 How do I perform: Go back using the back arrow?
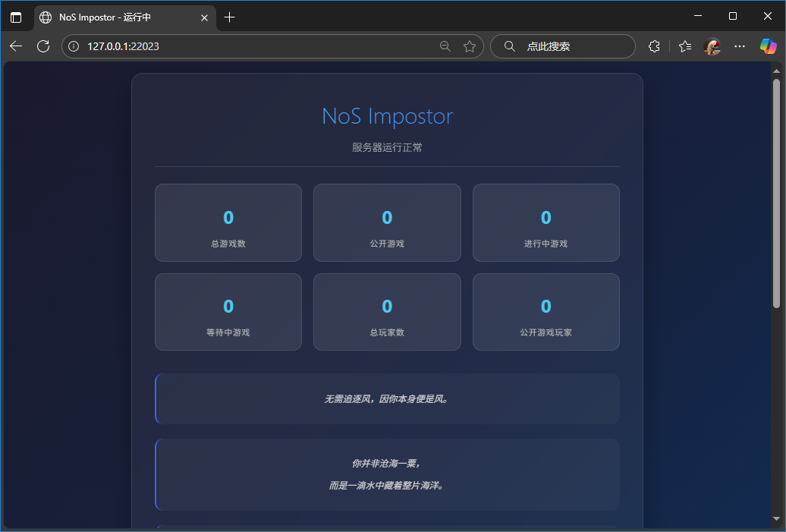pos(15,46)
